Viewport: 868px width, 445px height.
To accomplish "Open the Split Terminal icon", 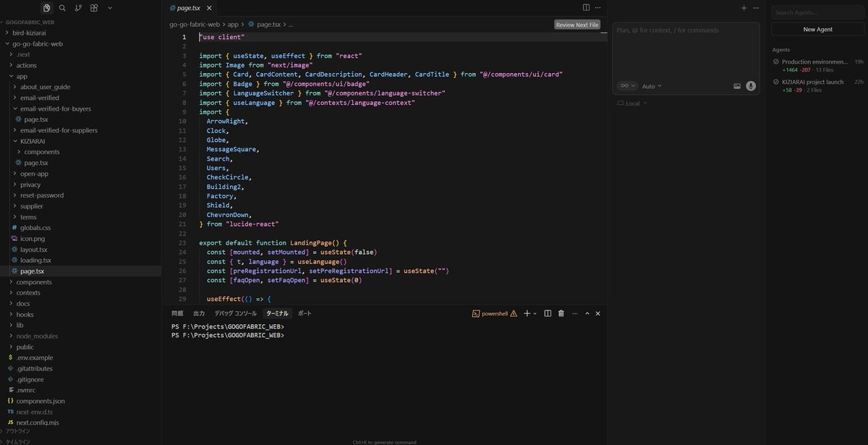I will click(548, 313).
